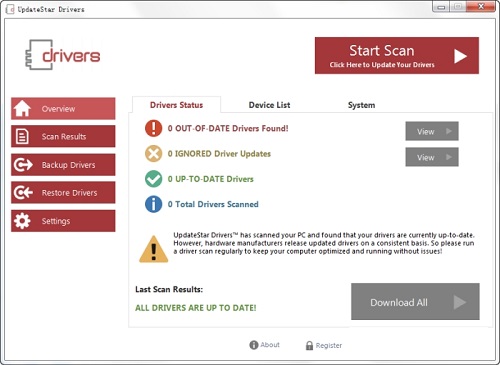Click the 'Last Scan Results:' label
This screenshot has width=500, height=365.
[x=169, y=289]
